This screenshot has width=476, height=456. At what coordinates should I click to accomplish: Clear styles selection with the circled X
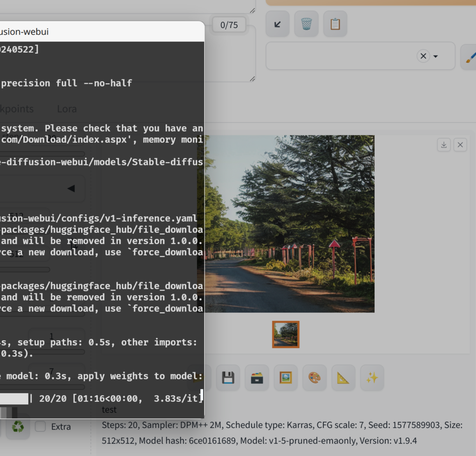tap(423, 56)
